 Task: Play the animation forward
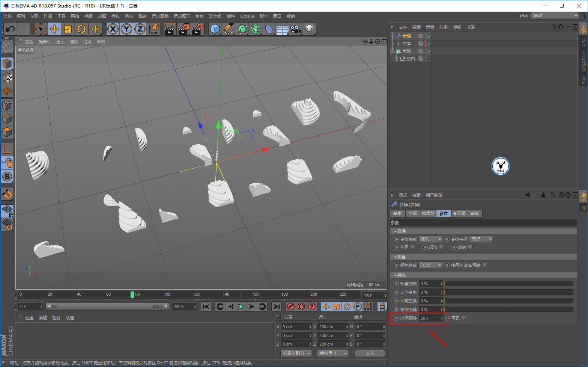click(241, 307)
